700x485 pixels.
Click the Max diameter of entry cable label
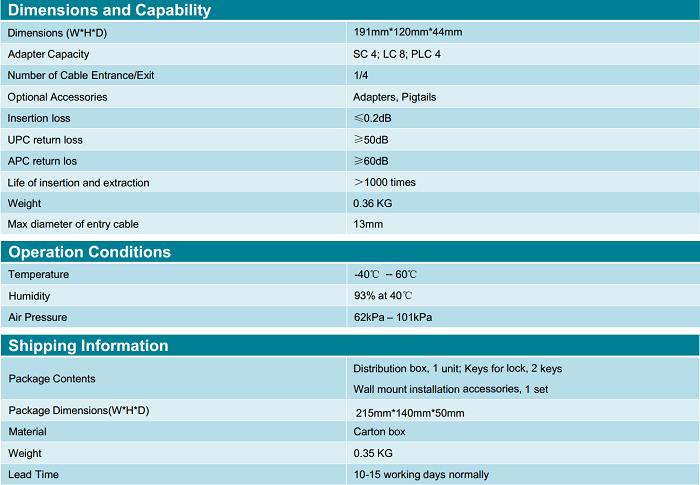[73, 224]
